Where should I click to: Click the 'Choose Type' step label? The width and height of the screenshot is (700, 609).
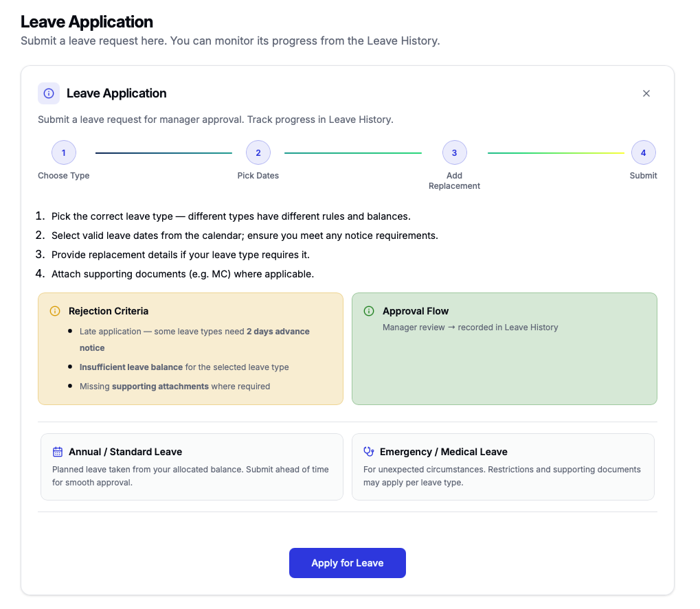[64, 175]
